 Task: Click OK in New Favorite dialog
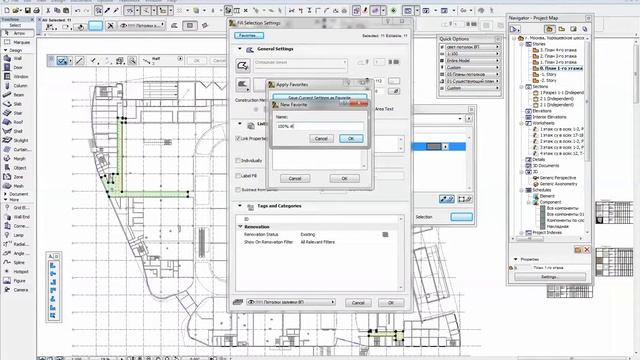point(351,139)
